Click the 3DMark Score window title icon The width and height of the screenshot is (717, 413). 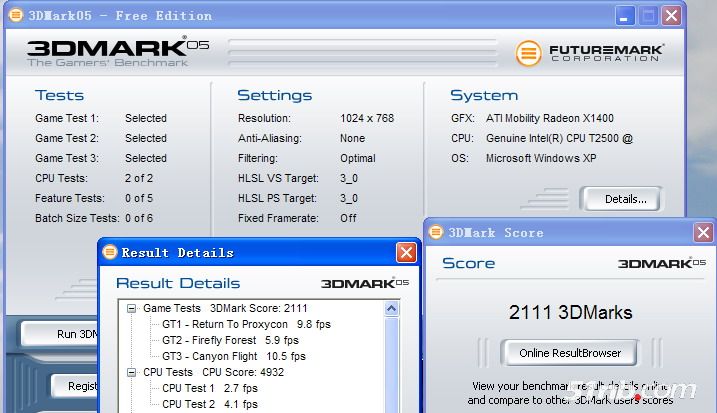click(x=436, y=232)
